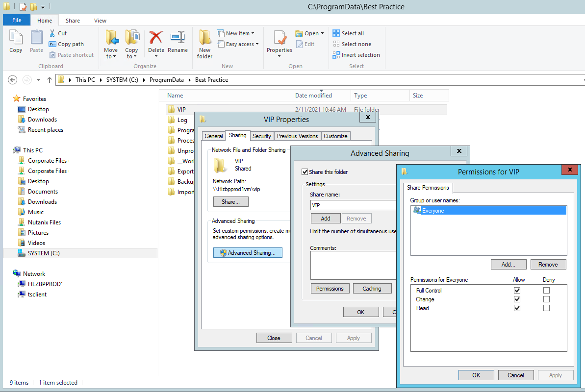585x392 pixels.
Task: Toggle Allow checkbox for Full Control
Action: [517, 290]
